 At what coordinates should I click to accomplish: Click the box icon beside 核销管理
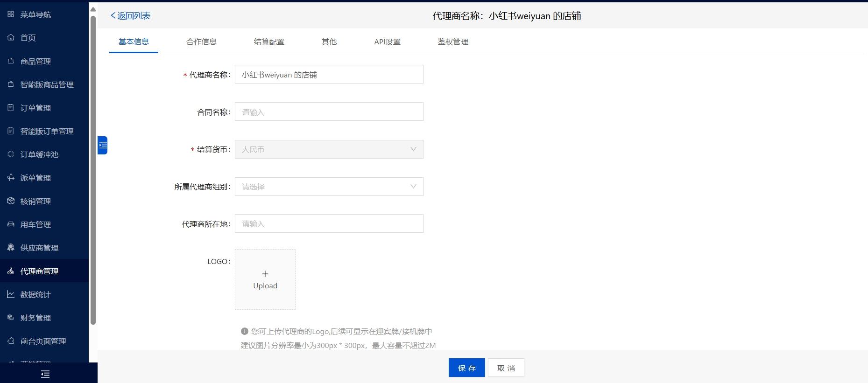11,201
